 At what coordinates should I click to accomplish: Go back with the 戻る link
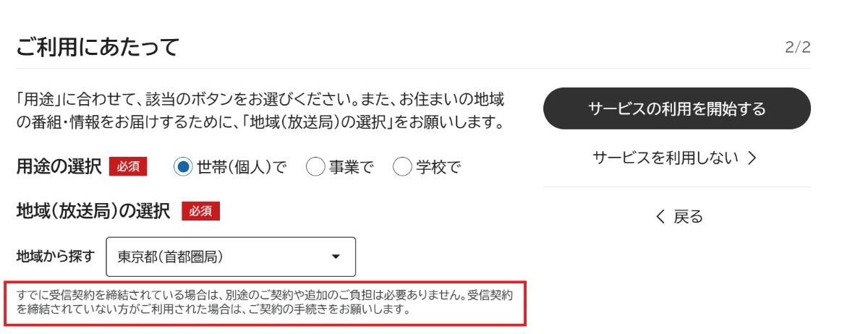[x=678, y=216]
